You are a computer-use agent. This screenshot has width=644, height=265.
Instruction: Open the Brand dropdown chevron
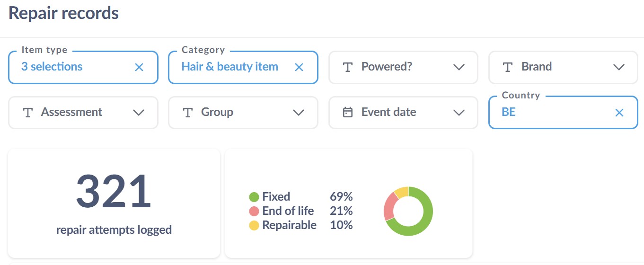(618, 67)
